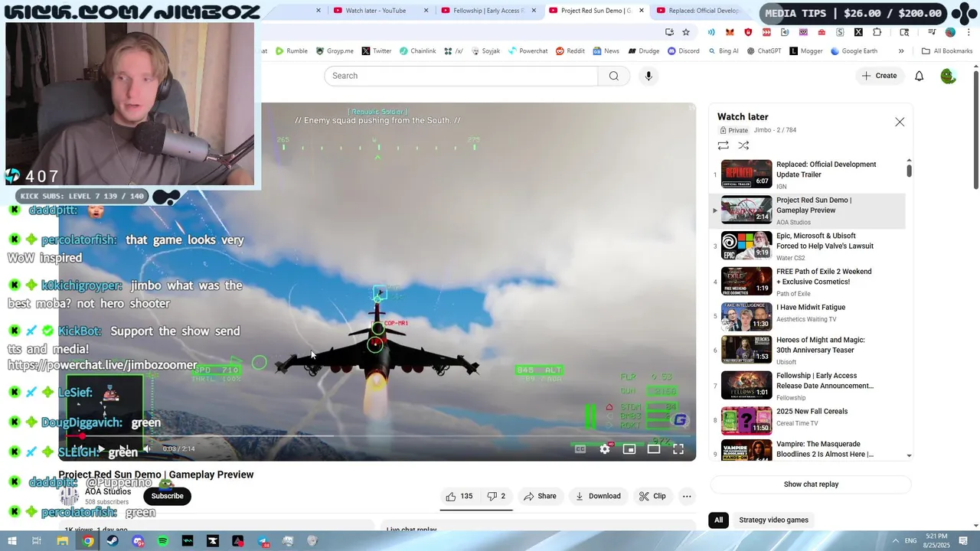980x551 pixels.
Task: Select 'Strategy video games' filter chip
Action: click(x=773, y=520)
